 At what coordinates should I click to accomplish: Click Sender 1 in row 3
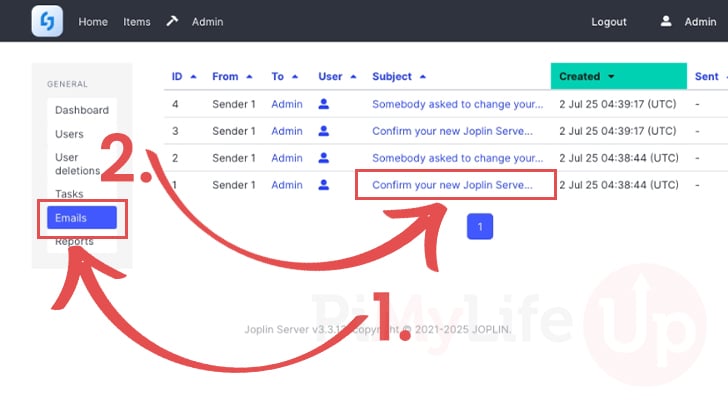coord(234,131)
